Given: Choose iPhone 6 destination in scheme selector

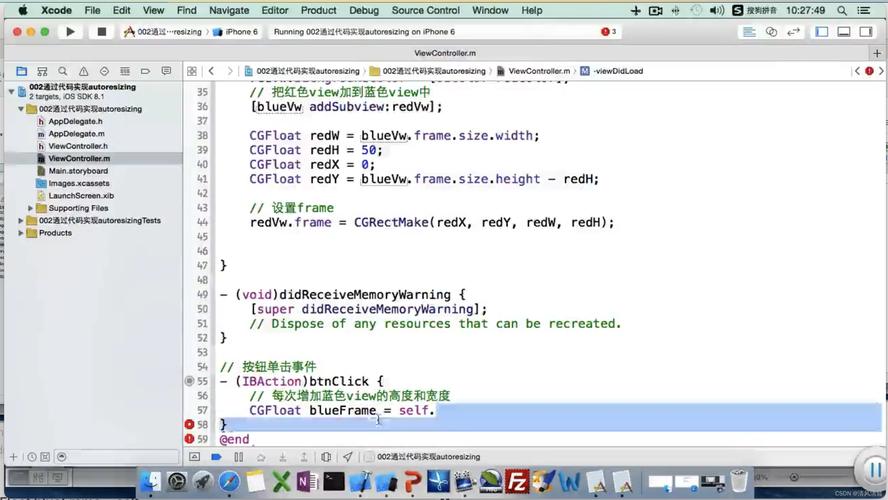Looking at the screenshot, I should [236, 32].
